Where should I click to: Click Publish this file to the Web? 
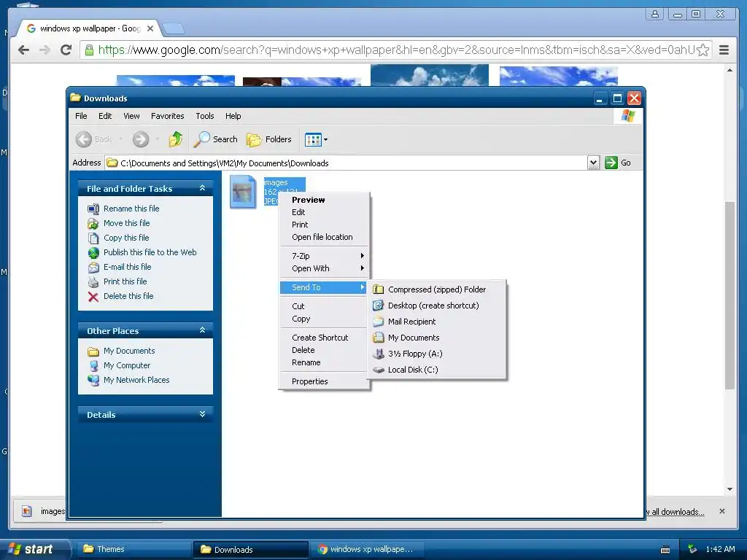click(x=150, y=252)
